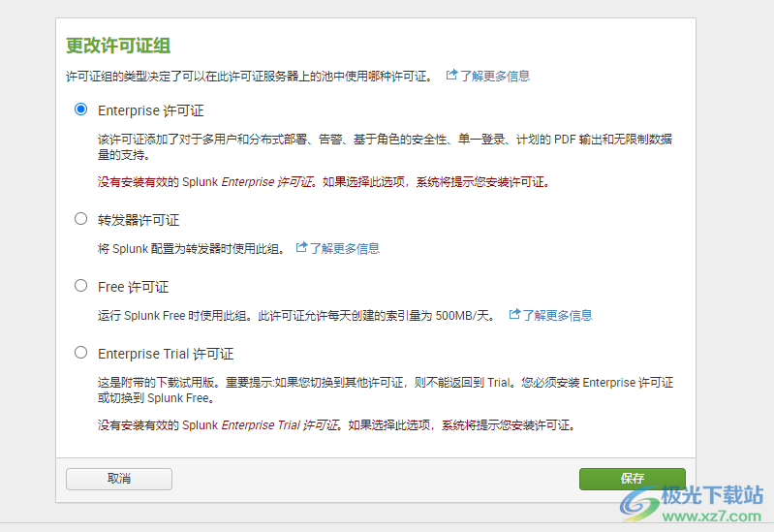The image size is (774, 532).
Task: Click the text 将 Splunk 配置为转发器时使用此组
Action: point(192,248)
